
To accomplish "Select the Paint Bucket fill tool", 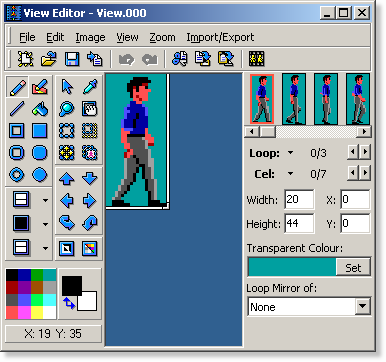I will point(40,109).
